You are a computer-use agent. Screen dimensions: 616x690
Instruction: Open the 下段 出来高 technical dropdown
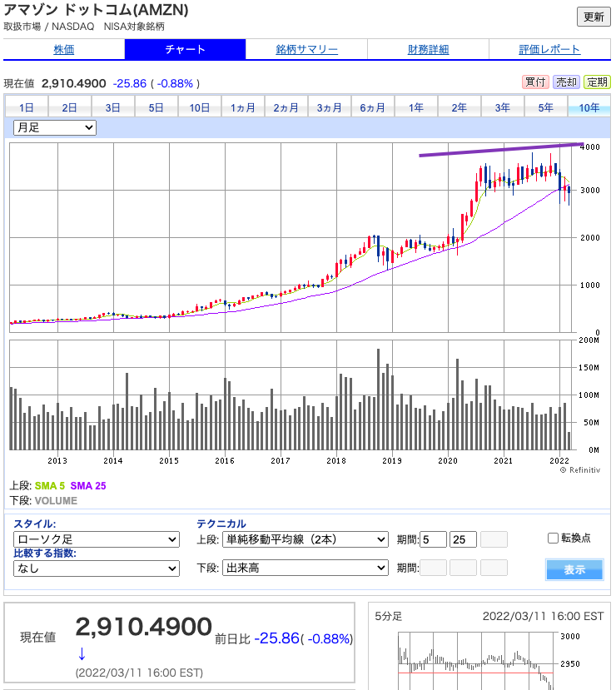306,568
